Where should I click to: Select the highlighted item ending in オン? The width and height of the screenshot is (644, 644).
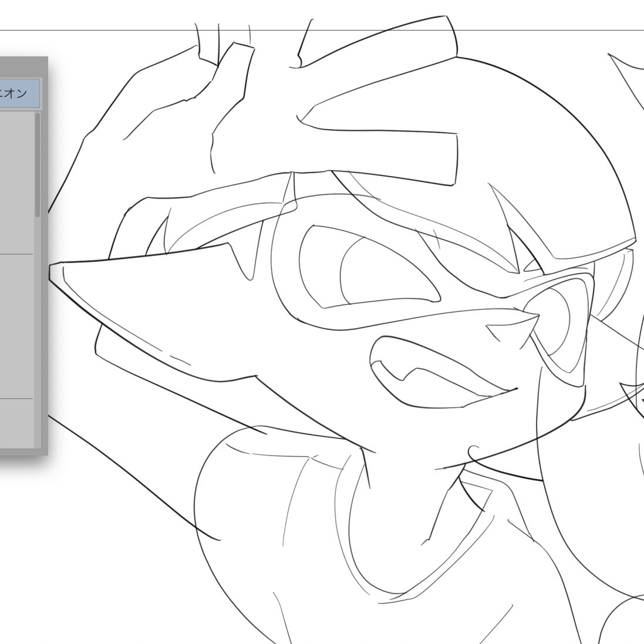pos(20,93)
